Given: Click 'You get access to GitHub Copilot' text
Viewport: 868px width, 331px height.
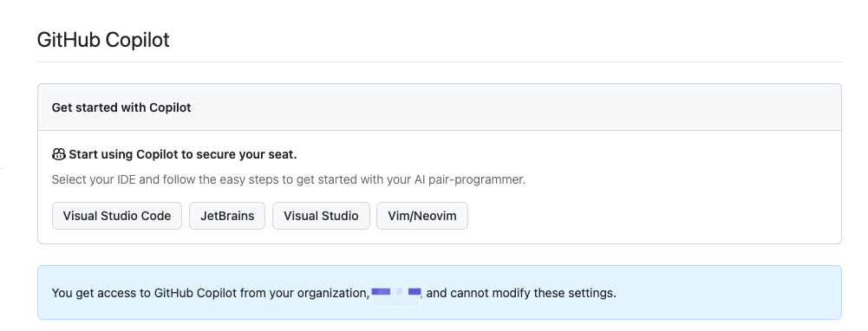Looking at the screenshot, I should tap(144, 293).
